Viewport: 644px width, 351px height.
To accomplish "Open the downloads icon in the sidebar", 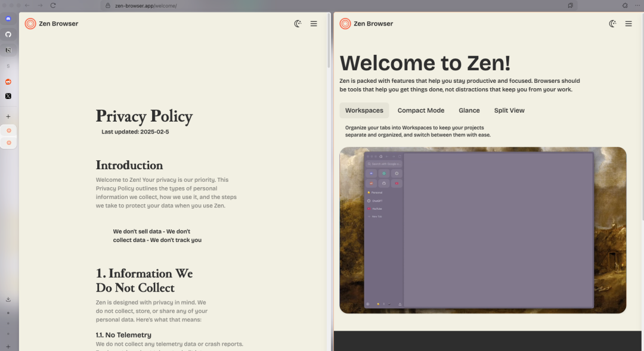I will coord(8,299).
